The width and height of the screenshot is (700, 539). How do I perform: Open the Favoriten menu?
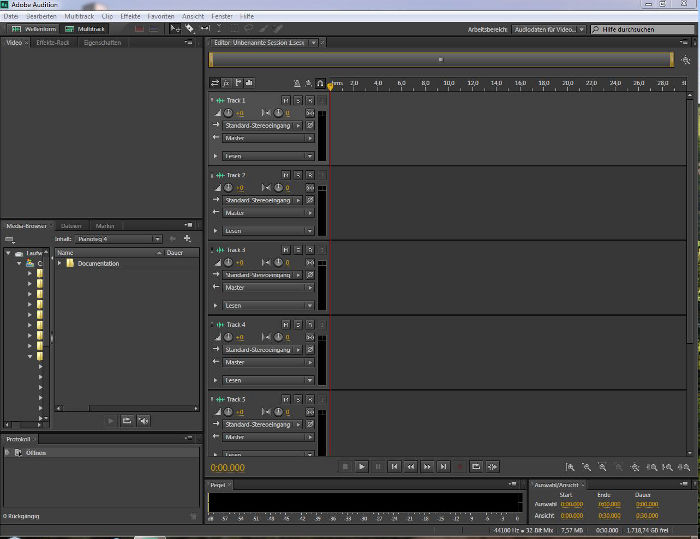161,17
